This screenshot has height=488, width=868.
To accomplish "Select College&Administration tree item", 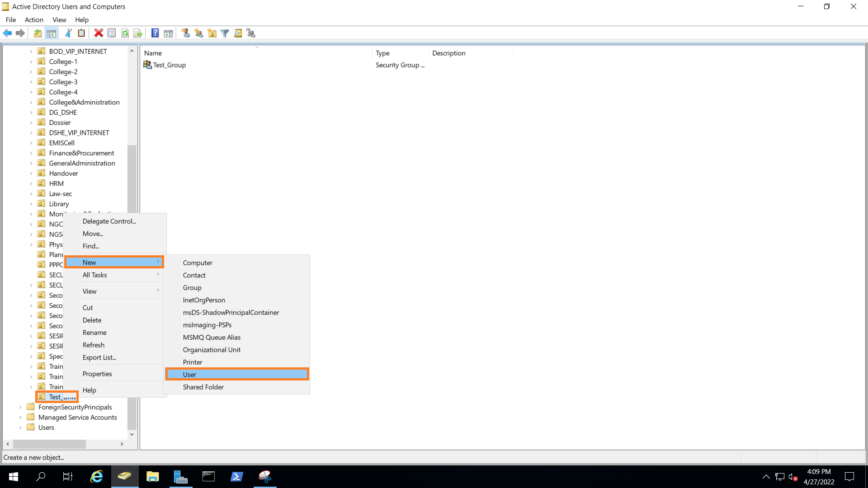I will [x=84, y=102].
